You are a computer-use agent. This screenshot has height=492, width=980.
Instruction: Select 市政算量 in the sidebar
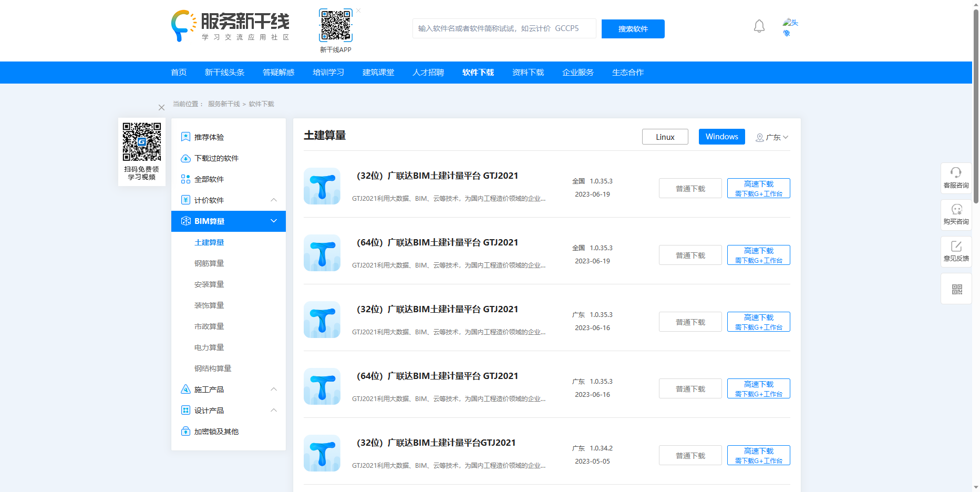(x=209, y=326)
